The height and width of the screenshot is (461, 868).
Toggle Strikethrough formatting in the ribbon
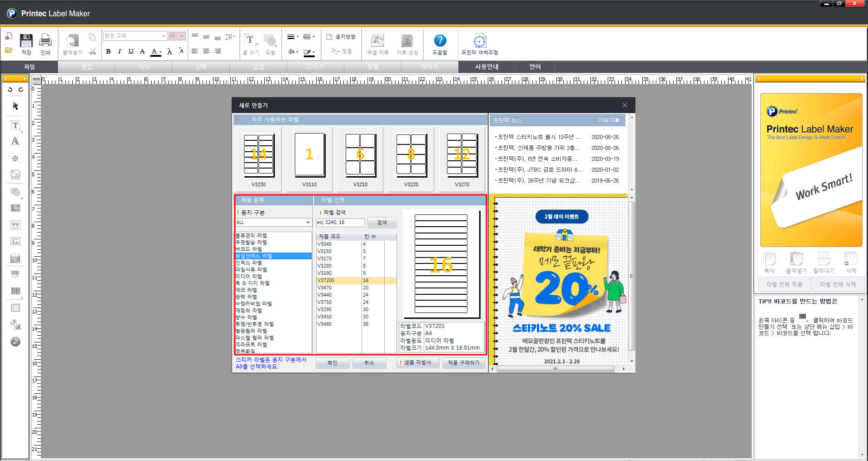click(142, 51)
